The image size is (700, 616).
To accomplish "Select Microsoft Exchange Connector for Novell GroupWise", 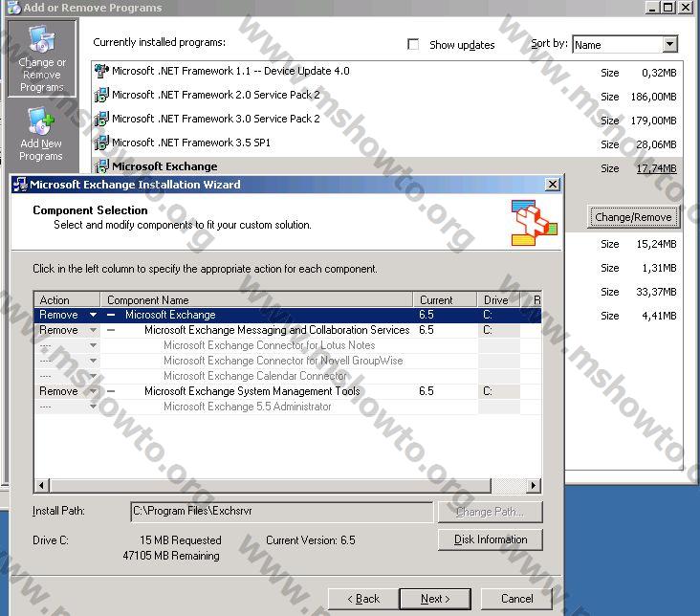I will [283, 361].
